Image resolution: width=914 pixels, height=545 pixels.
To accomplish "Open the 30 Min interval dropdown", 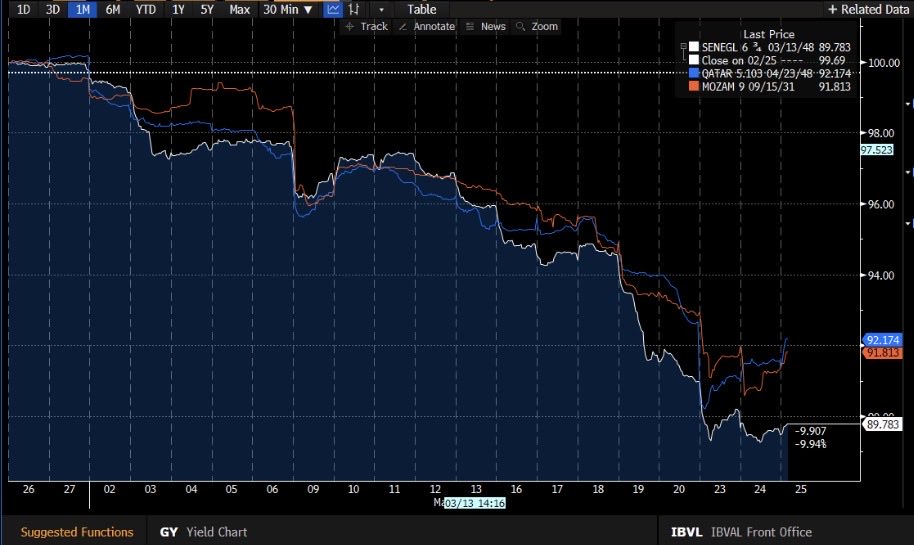I will coord(288,9).
